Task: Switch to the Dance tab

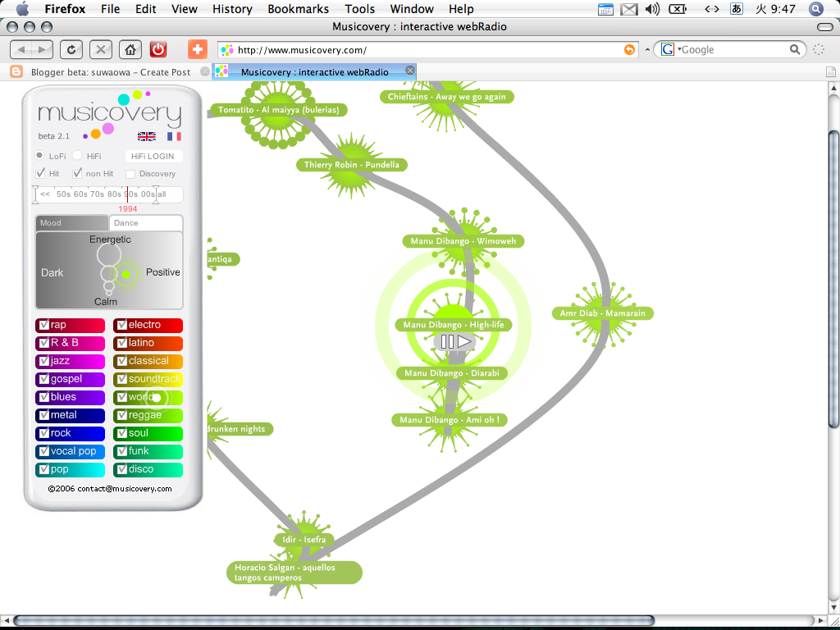Action: [146, 223]
